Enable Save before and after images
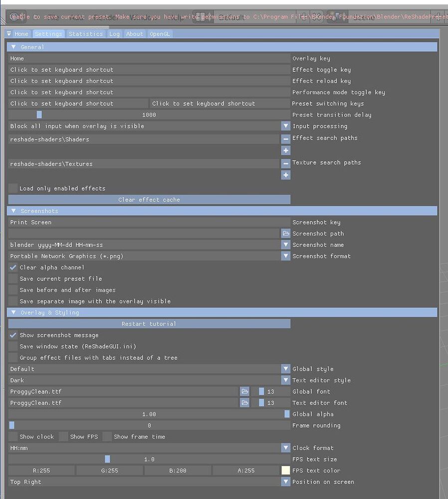Viewport: 448px width, 499px height. pyautogui.click(x=13, y=290)
